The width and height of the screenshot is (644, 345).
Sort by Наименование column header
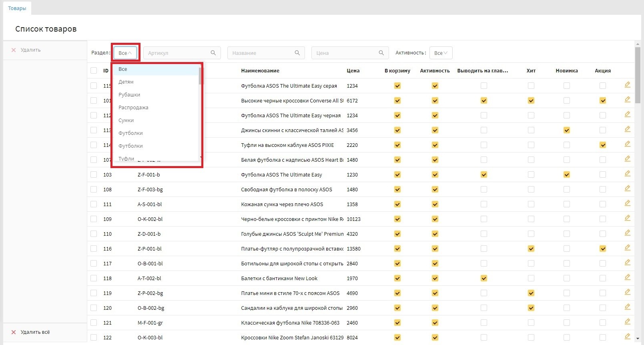click(x=260, y=71)
